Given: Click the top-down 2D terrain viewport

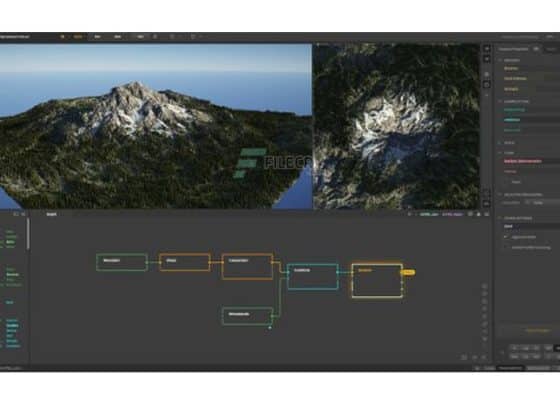Looking at the screenshot, I should (x=396, y=126).
